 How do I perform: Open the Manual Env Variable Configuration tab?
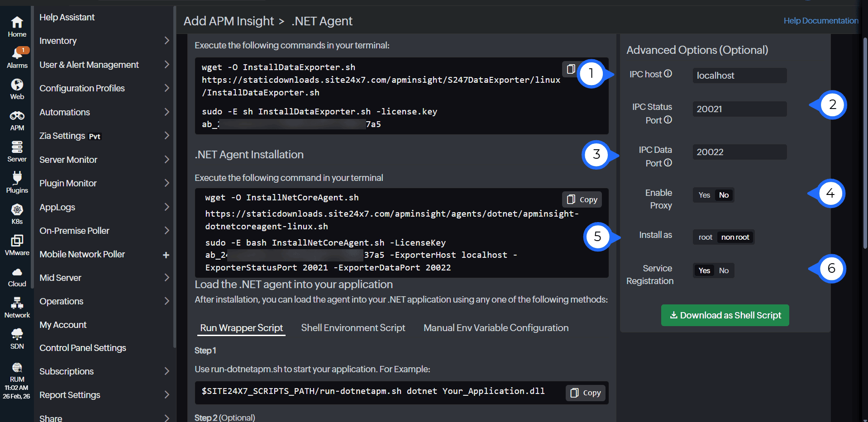[496, 327]
